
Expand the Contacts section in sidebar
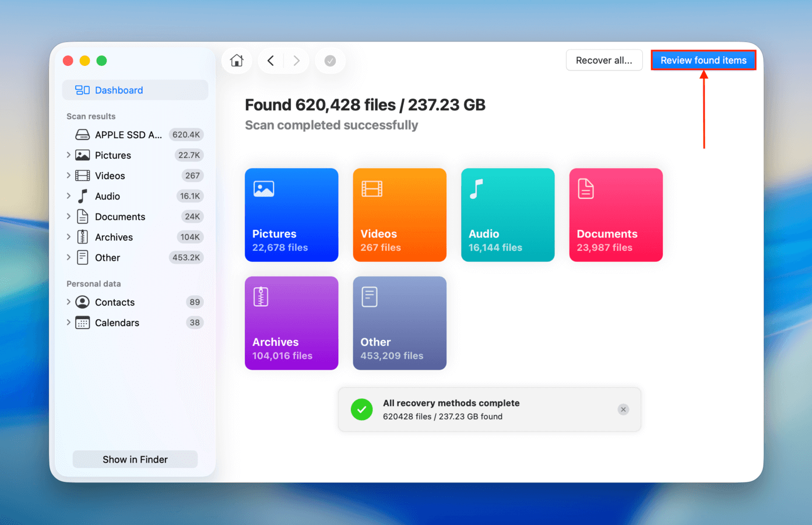click(69, 302)
